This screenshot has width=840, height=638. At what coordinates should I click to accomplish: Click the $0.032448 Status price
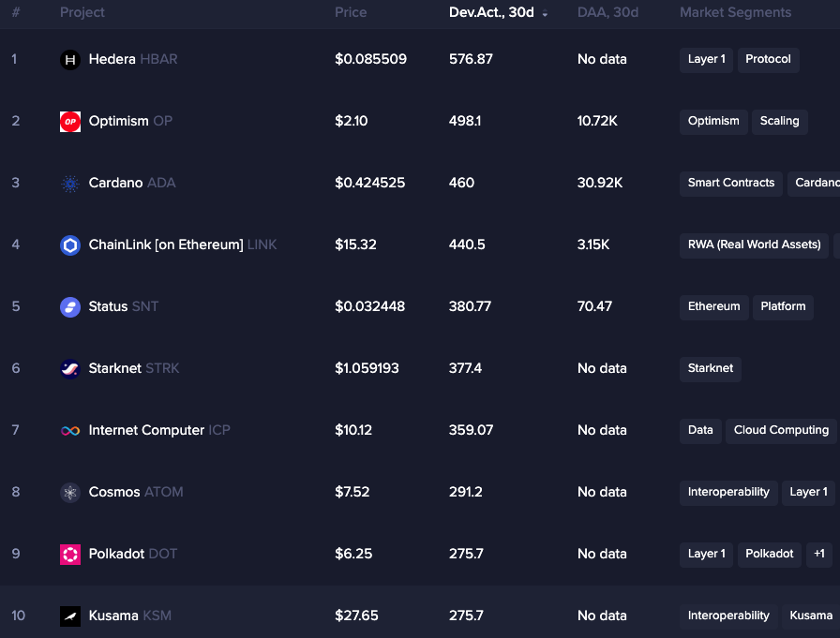pyautogui.click(x=370, y=306)
